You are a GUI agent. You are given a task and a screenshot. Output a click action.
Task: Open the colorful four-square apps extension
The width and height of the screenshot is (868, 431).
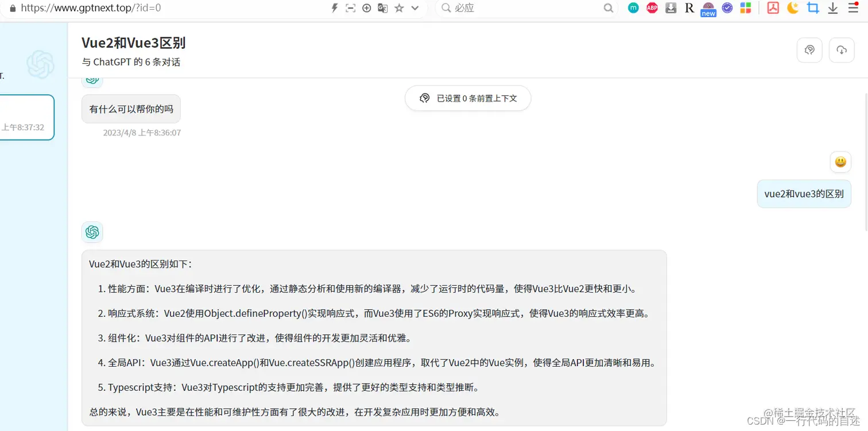pos(745,8)
